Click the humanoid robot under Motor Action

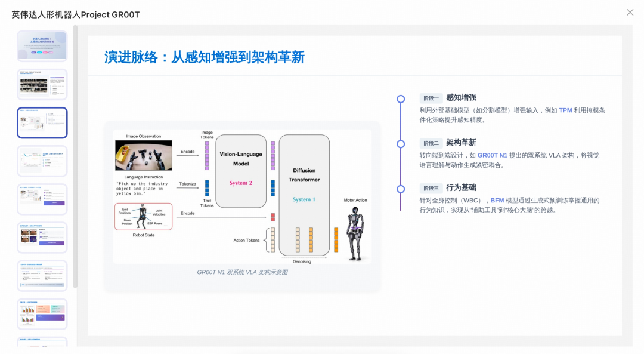click(x=355, y=233)
